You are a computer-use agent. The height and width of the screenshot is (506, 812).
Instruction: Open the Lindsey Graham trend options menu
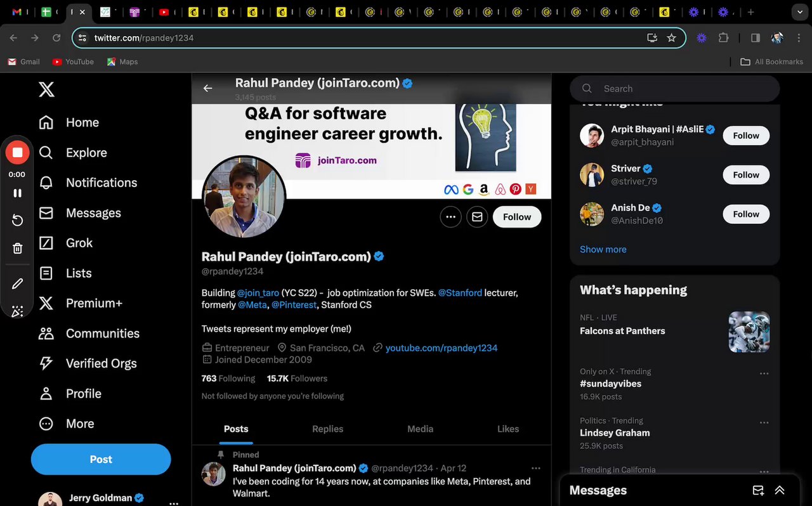tap(764, 422)
